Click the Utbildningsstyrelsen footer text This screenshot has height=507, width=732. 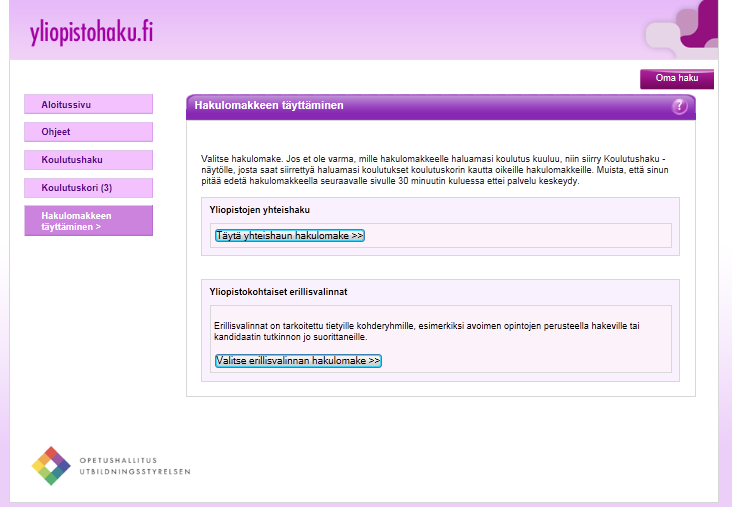point(135,472)
